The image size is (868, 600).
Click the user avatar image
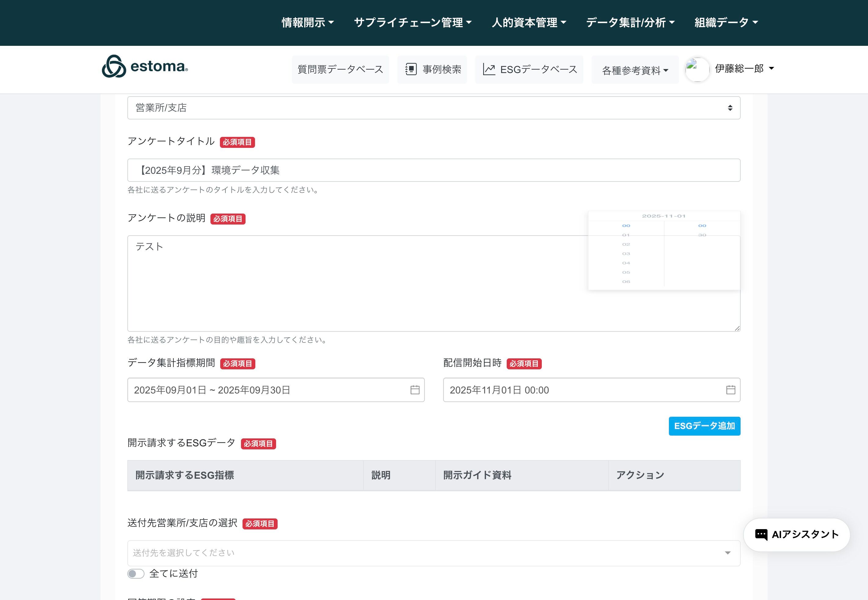point(697,69)
